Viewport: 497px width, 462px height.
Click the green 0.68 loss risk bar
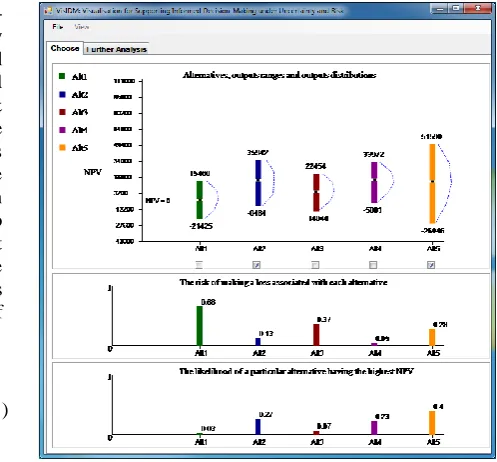coord(199,326)
